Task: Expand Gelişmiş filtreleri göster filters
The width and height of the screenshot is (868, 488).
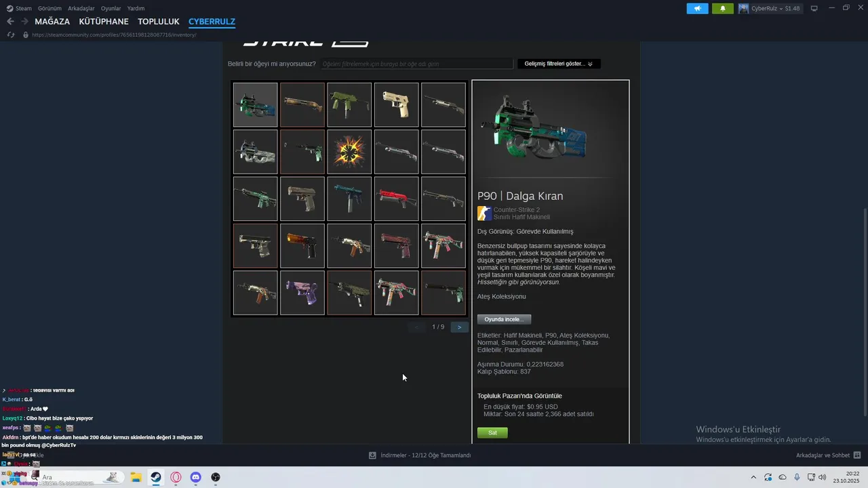Action: 559,64
